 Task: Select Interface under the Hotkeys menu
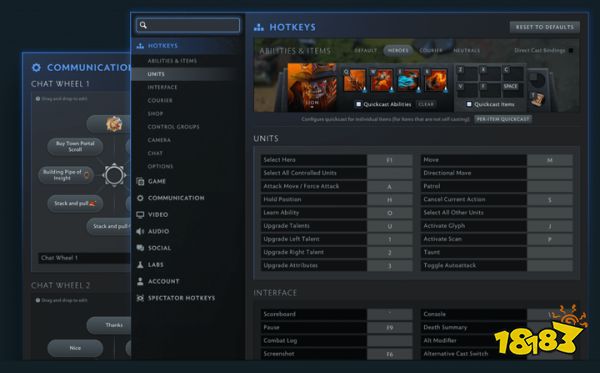(163, 87)
